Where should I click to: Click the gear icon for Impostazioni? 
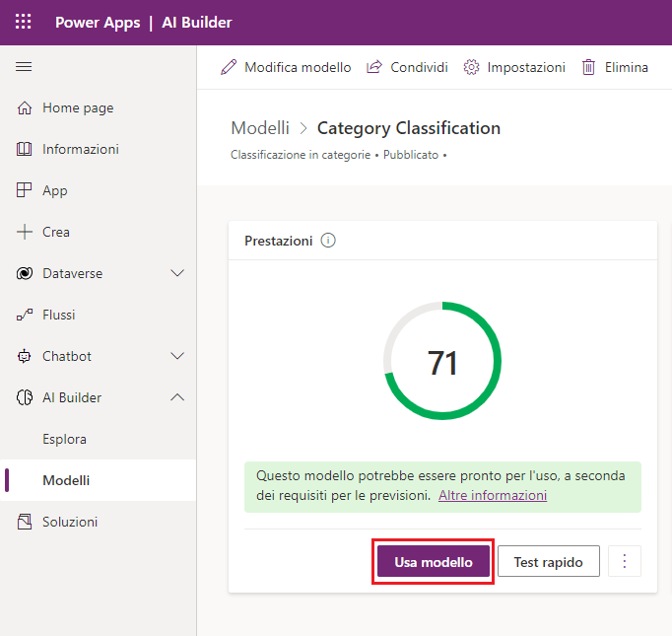(x=471, y=67)
